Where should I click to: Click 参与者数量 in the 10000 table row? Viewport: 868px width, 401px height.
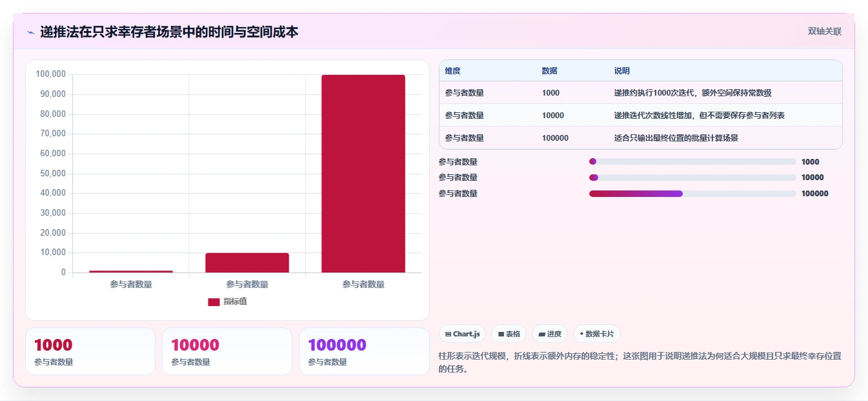(465, 116)
